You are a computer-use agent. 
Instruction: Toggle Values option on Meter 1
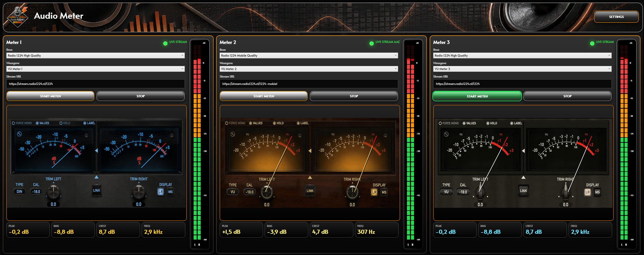[42, 123]
